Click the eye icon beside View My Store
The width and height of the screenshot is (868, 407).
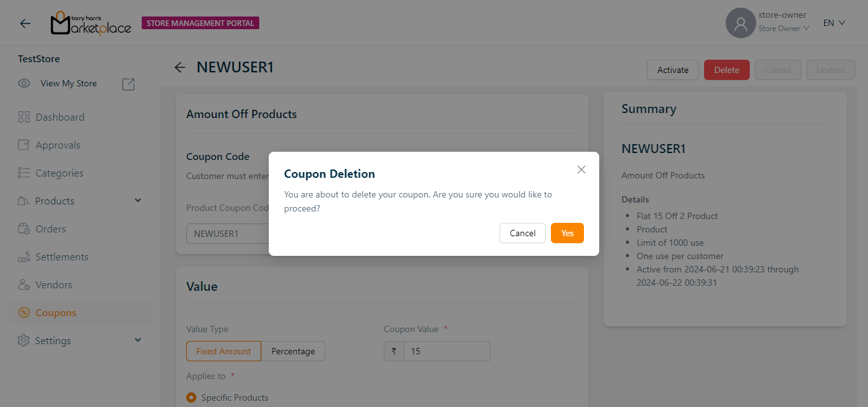(x=24, y=83)
